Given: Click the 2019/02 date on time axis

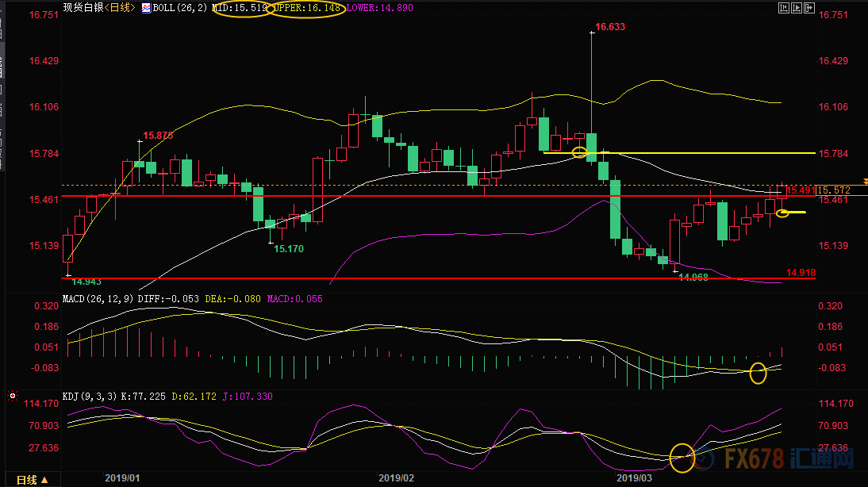Looking at the screenshot, I should 396,478.
